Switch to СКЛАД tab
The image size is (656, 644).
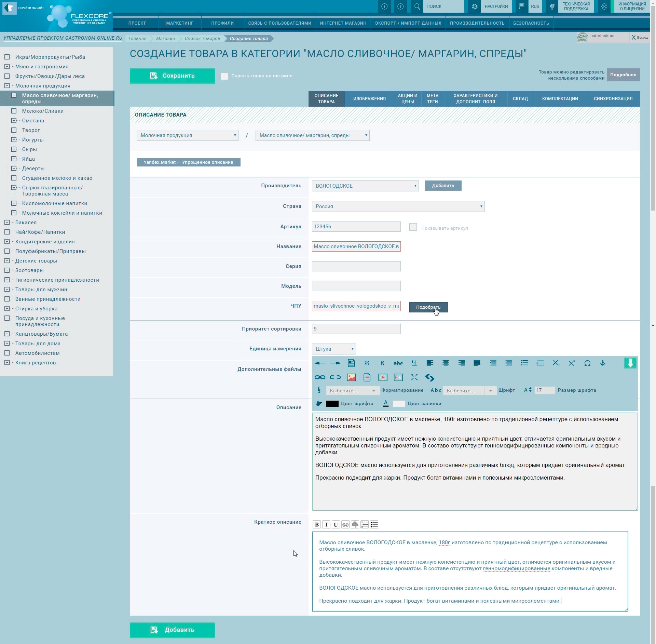pos(520,99)
